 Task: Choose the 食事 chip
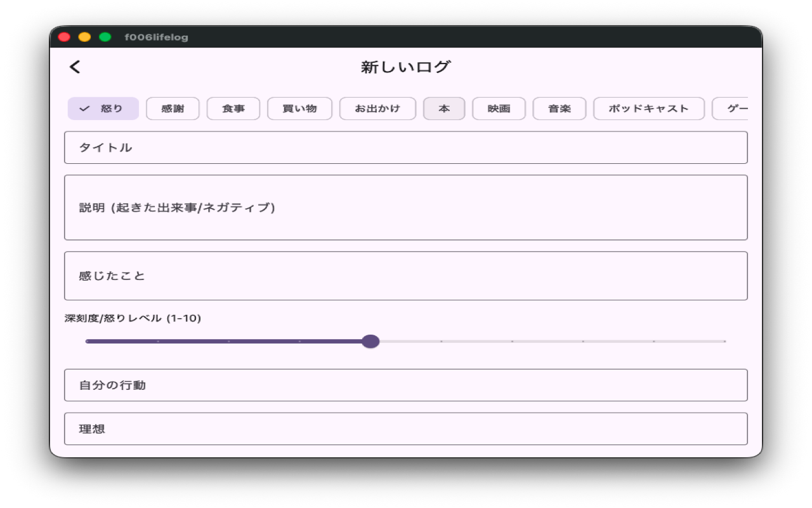coord(233,109)
